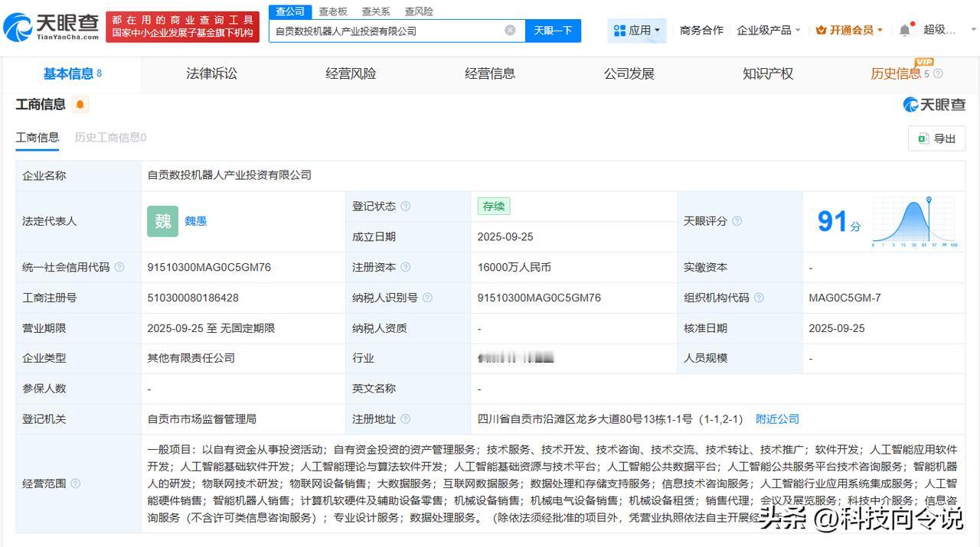Click the company name search input field
This screenshot has height=547, width=980.
click(x=387, y=31)
